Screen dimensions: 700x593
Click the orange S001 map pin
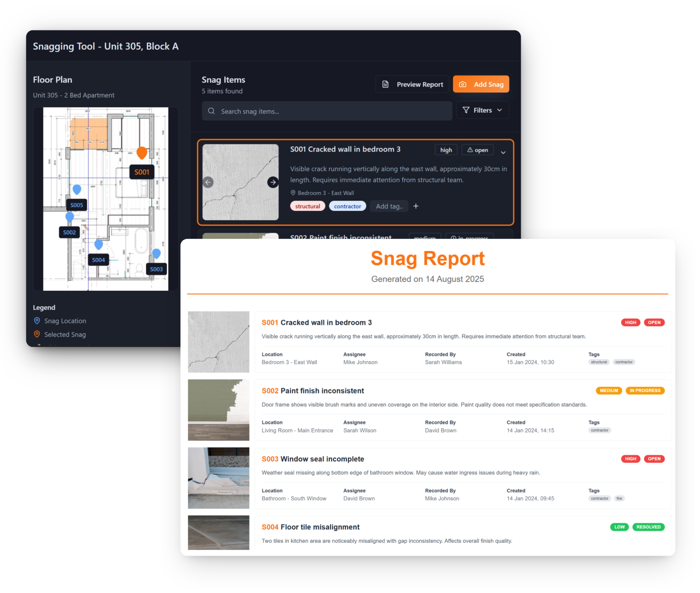[x=142, y=153]
